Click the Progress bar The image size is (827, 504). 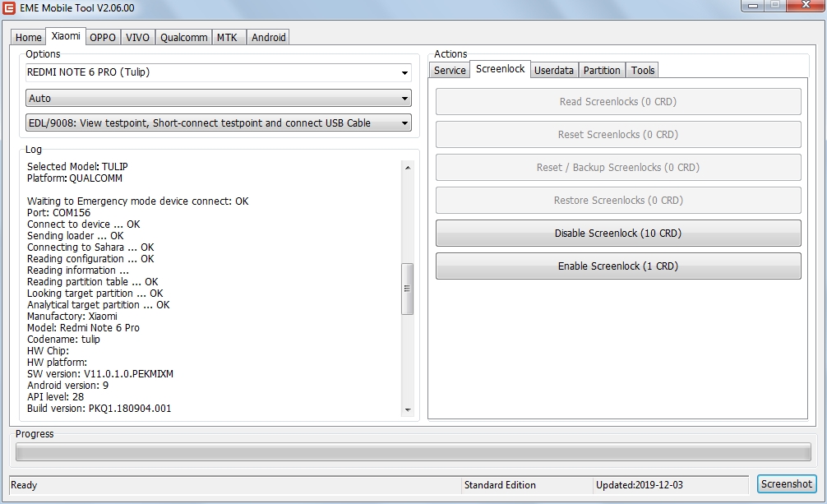click(x=413, y=452)
